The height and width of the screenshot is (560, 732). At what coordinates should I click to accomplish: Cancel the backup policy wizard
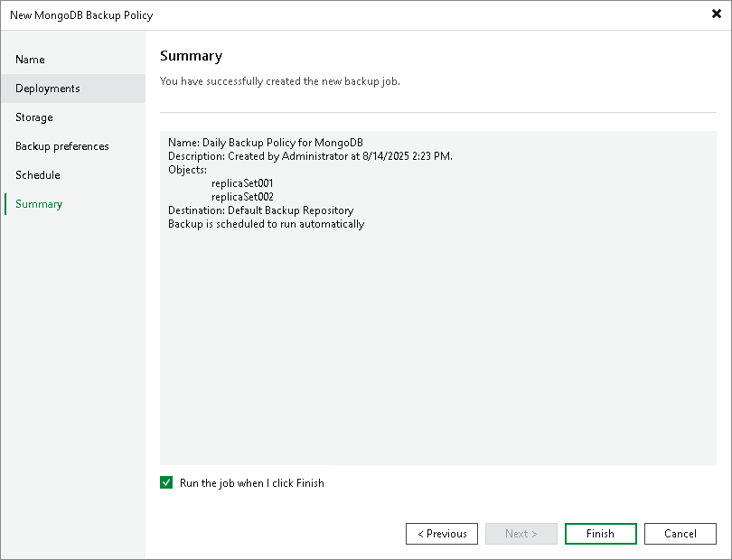click(680, 534)
